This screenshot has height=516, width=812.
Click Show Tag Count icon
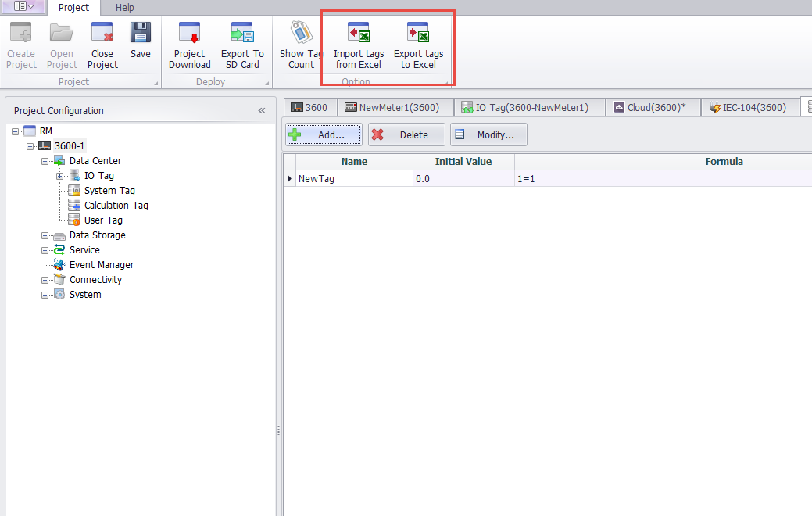click(x=301, y=34)
